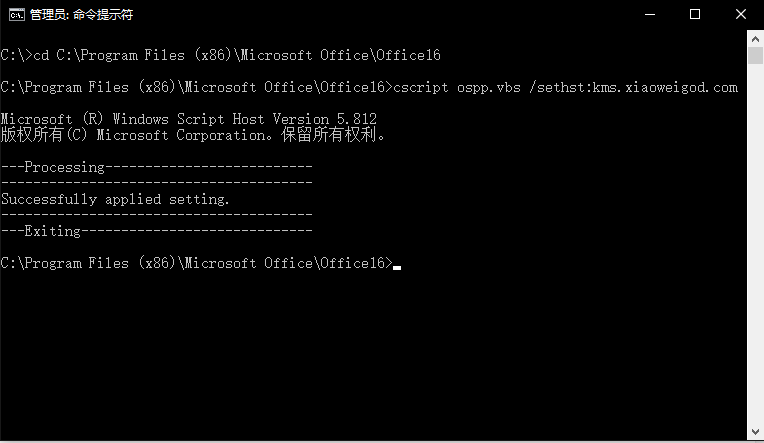Click the kms.xiaoweigod.com server address
The image size is (764, 443).
(x=665, y=87)
